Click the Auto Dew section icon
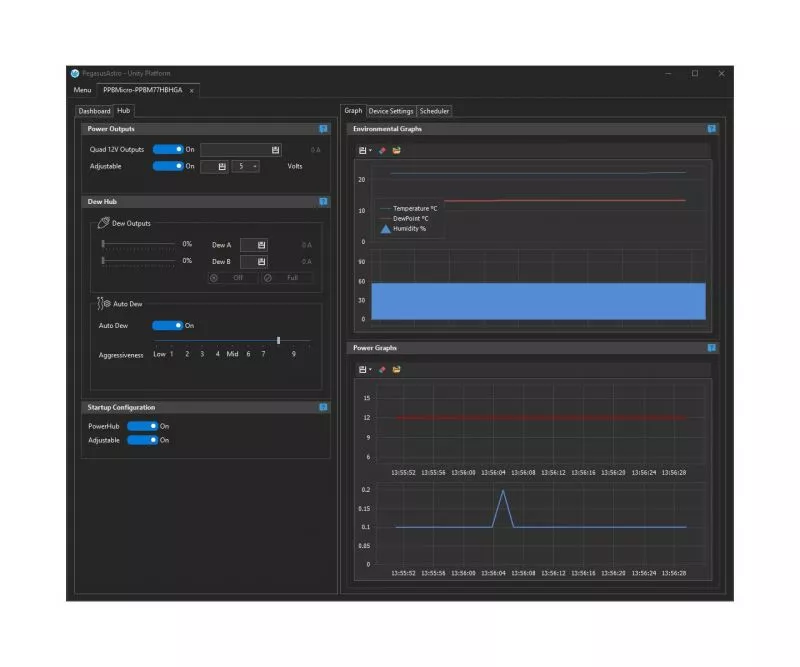Viewport: 800px width, 667px height. point(104,304)
